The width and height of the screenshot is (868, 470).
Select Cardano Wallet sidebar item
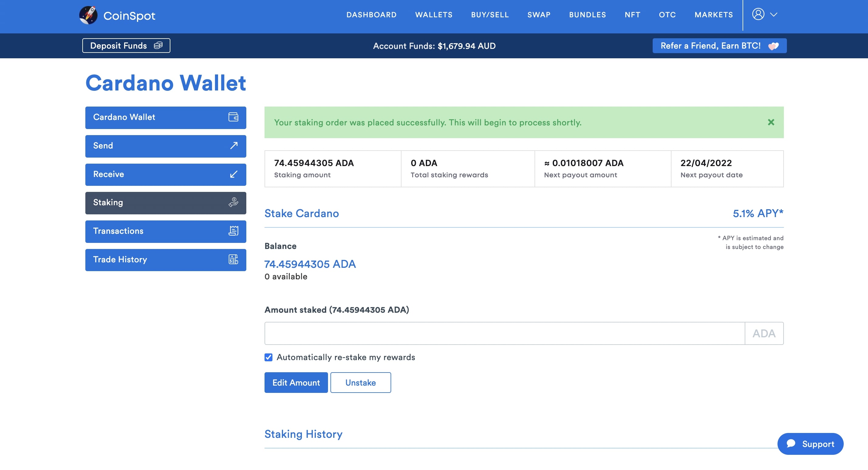tap(166, 117)
